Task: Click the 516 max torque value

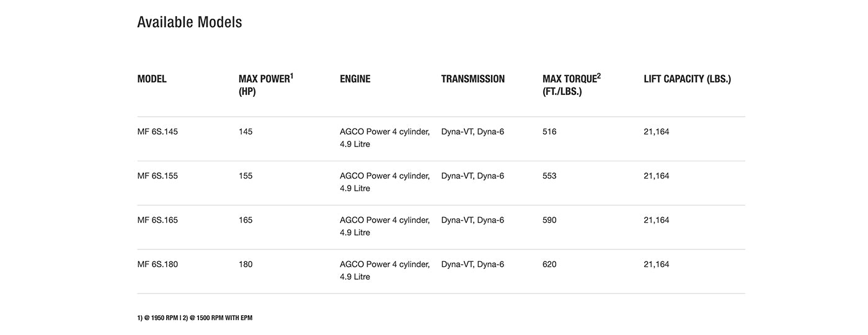Action: [x=549, y=132]
